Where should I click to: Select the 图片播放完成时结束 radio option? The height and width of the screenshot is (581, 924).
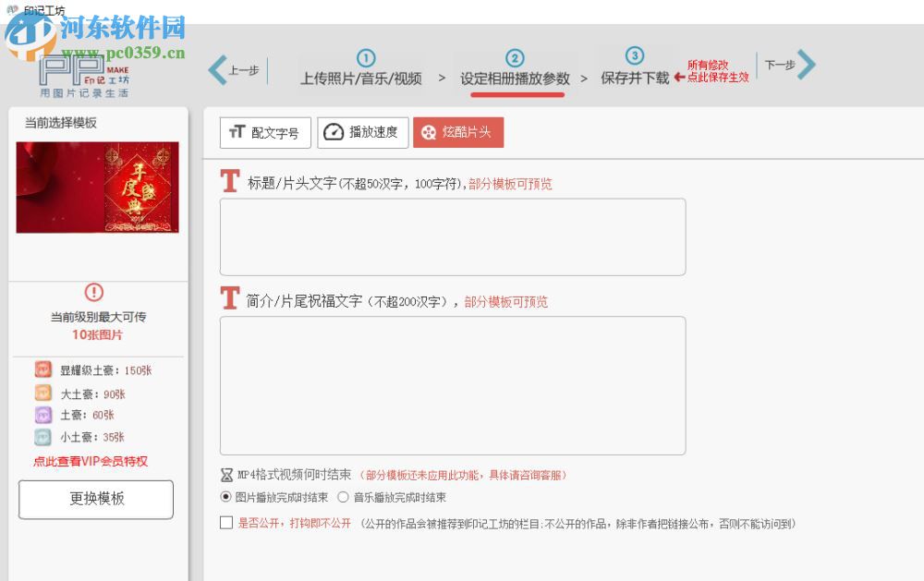pos(226,496)
